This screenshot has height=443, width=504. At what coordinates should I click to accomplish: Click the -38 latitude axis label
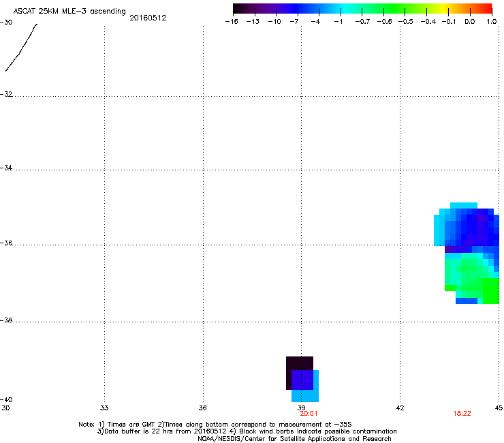point(6,320)
